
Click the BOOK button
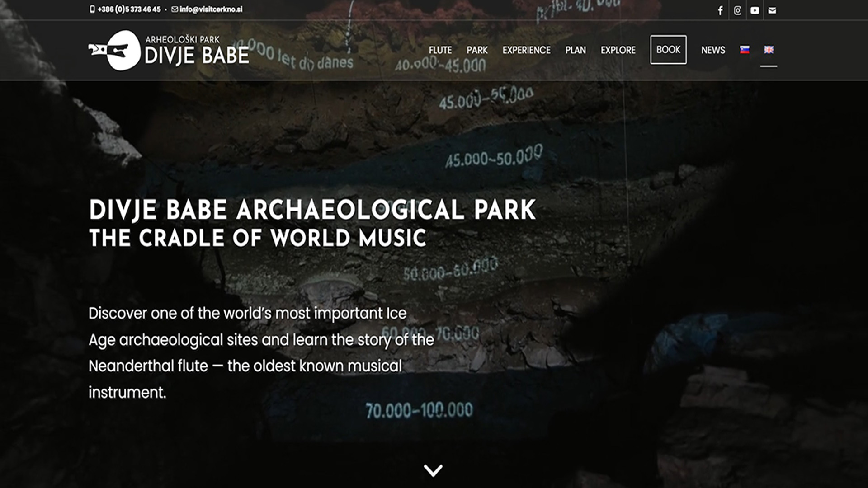click(x=668, y=50)
